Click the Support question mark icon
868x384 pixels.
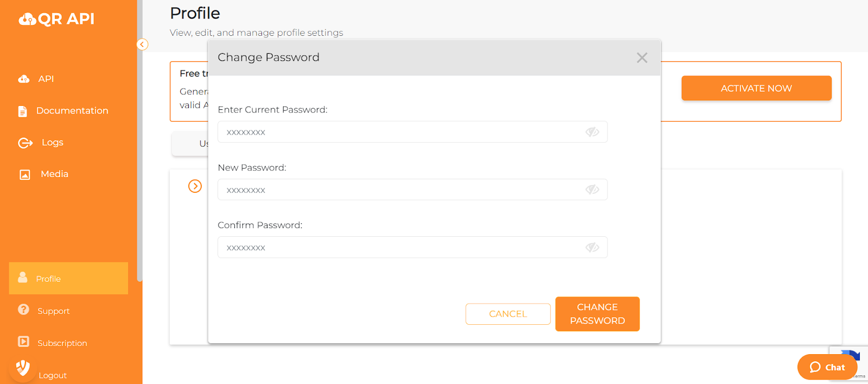point(24,311)
